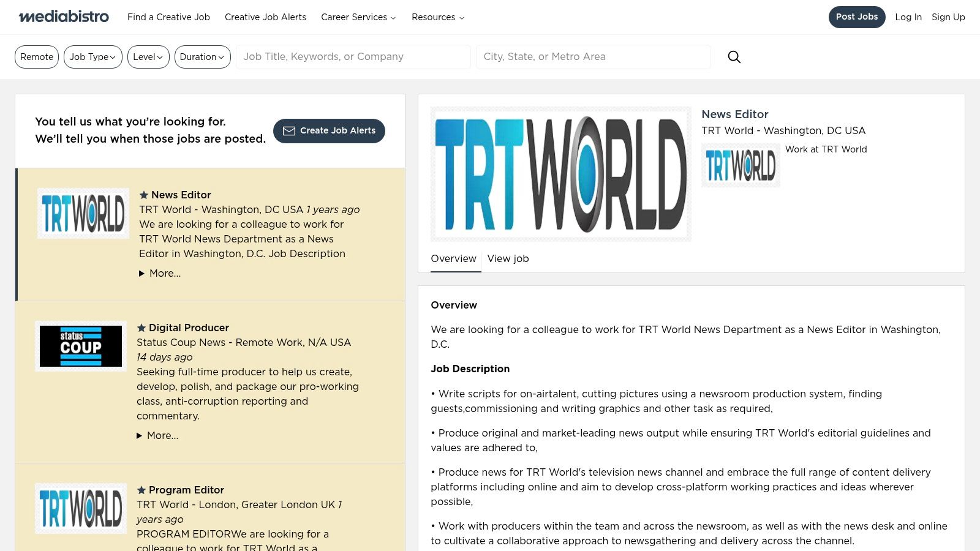Open the News Editor job title in list
980x551 pixels.
tap(181, 195)
